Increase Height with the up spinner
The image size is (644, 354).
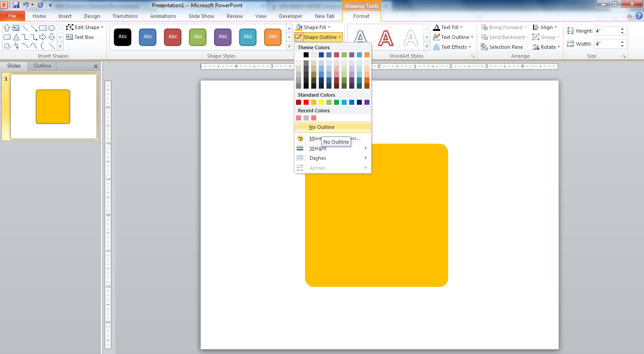(x=623, y=29)
